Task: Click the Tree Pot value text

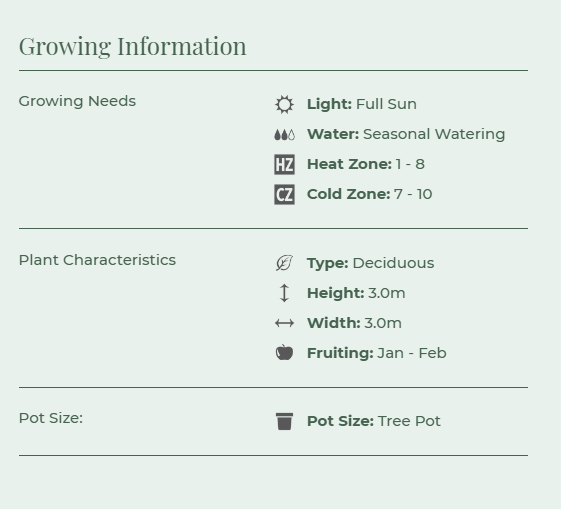Action: (x=409, y=421)
